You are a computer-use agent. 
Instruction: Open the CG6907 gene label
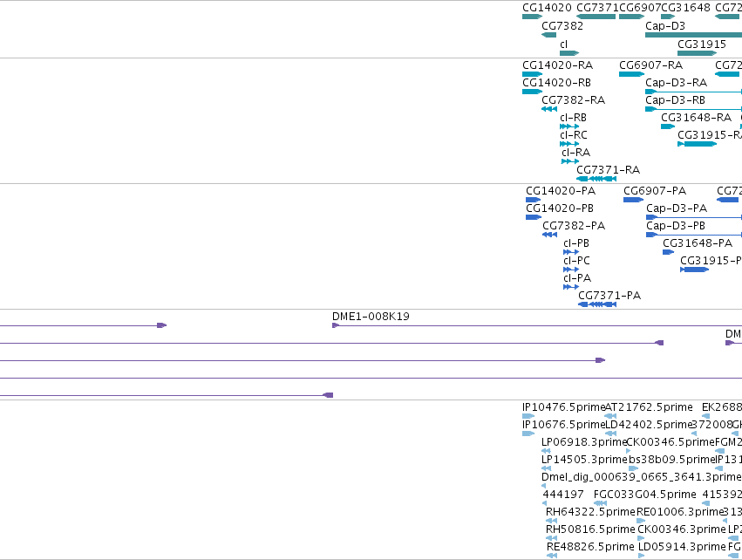[x=640, y=8]
